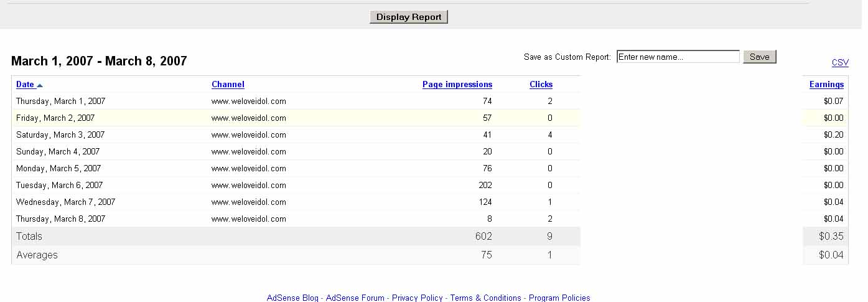
Task: Click the Display Report button
Action: 409,17
